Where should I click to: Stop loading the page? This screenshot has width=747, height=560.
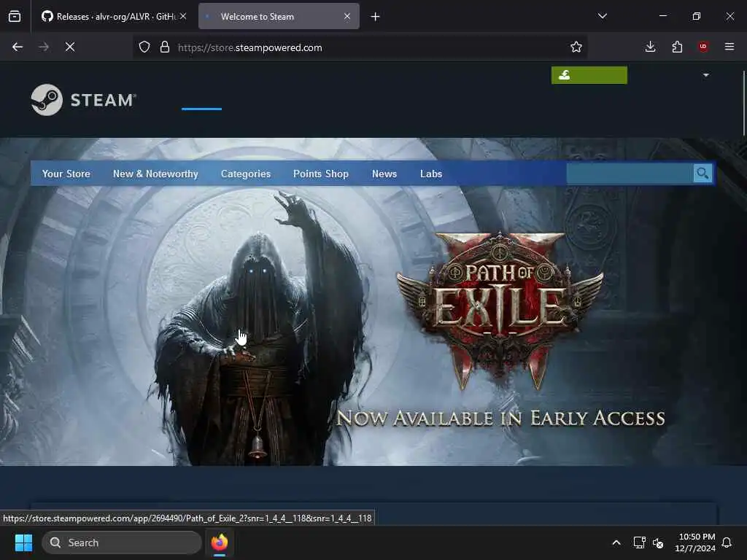[70, 47]
